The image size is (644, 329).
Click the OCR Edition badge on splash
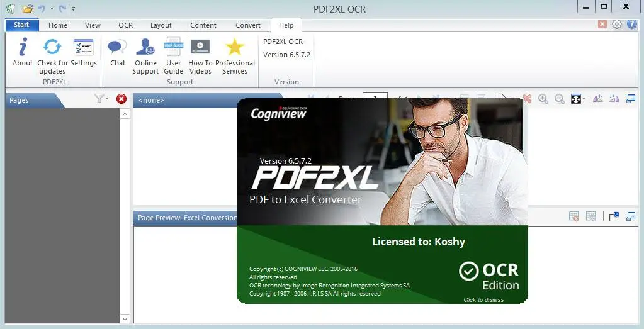tap(489, 276)
